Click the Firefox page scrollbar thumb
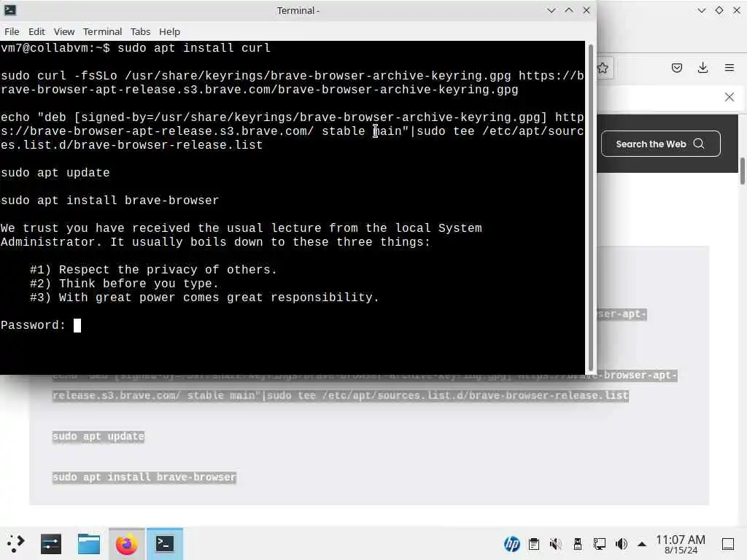Viewport: 747px width, 560px height. coord(742,171)
